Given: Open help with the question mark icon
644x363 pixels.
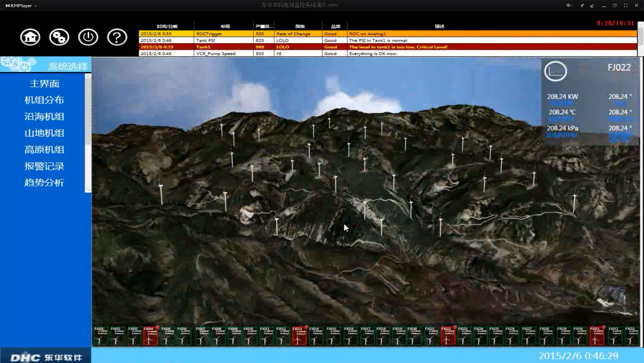Looking at the screenshot, I should tap(117, 37).
